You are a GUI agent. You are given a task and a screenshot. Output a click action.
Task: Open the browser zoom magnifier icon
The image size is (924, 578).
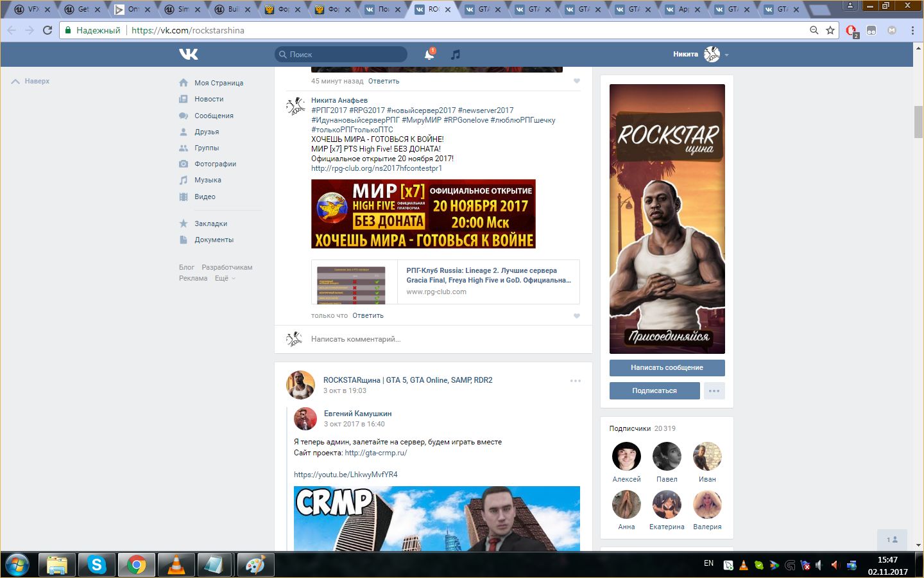pos(814,30)
